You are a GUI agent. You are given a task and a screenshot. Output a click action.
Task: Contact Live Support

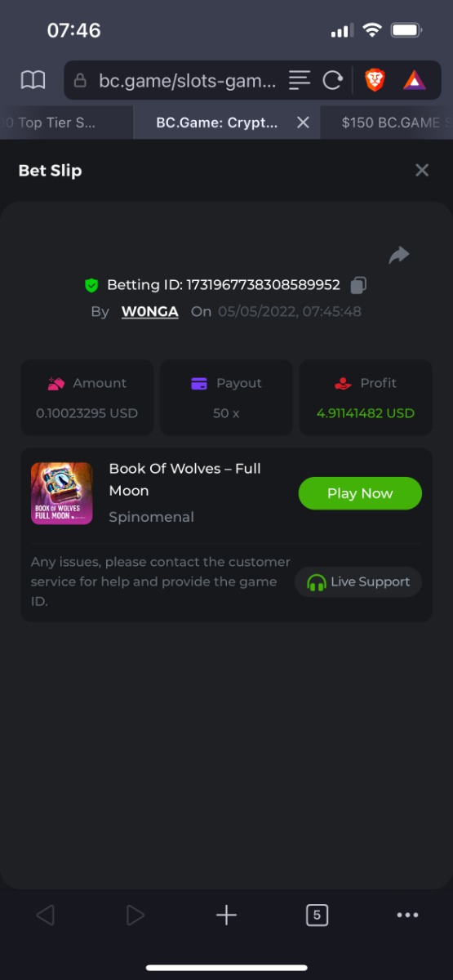point(358,582)
